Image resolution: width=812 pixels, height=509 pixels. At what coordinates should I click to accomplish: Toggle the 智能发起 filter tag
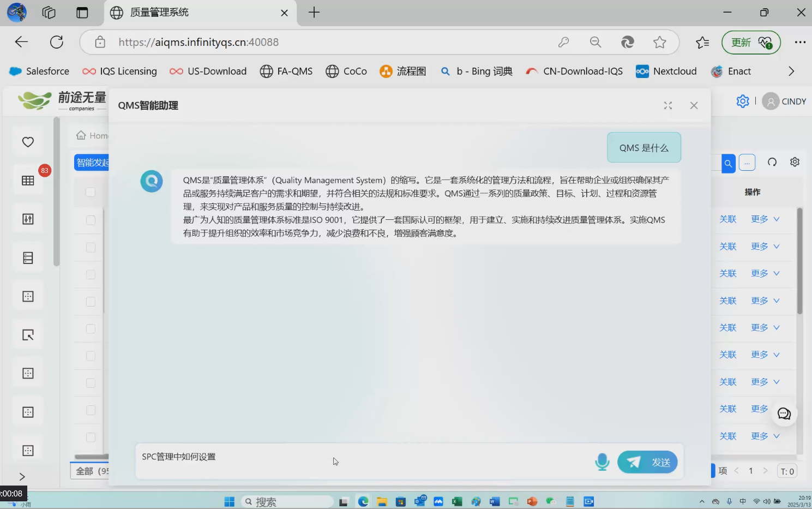point(93,162)
